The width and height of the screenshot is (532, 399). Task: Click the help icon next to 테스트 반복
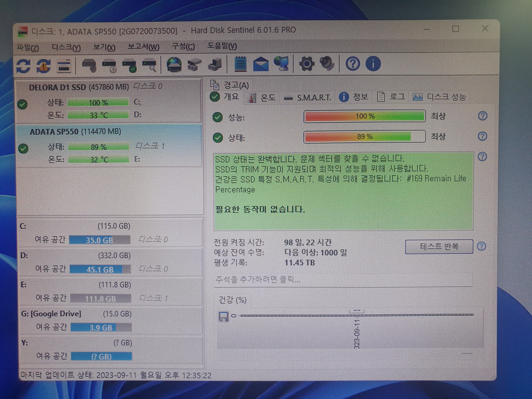click(481, 246)
